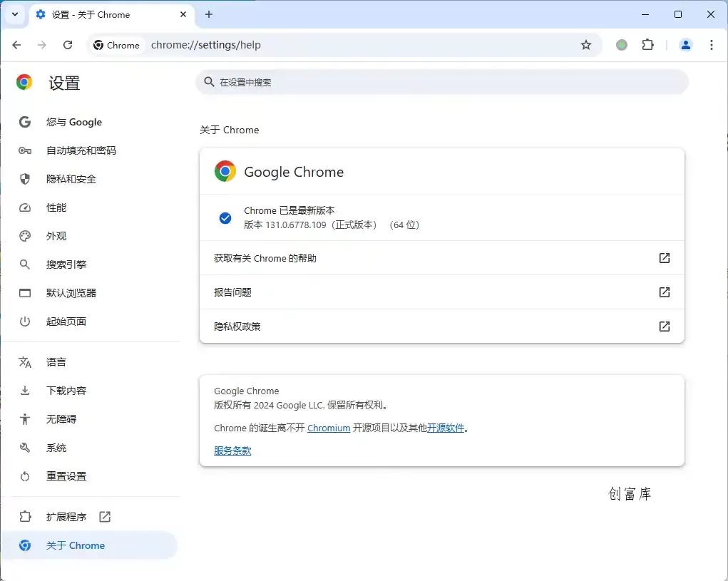The height and width of the screenshot is (581, 728).
Task: Open 默认浏览器 settings section
Action: (91, 293)
